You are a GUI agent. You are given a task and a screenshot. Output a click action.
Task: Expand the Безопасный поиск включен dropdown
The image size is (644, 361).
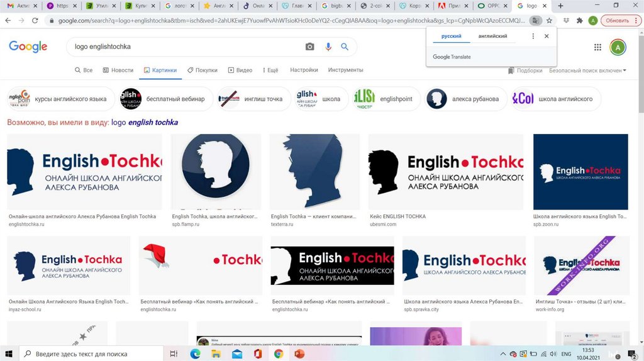click(x=587, y=70)
